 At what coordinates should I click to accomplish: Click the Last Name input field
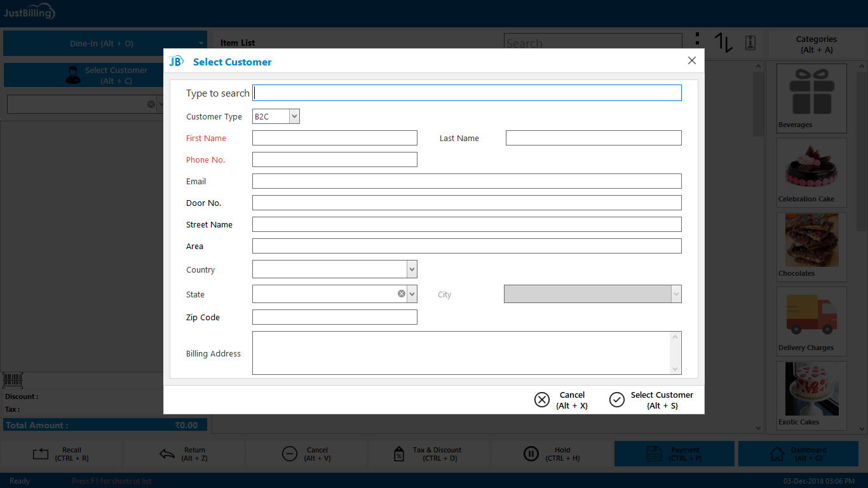593,138
